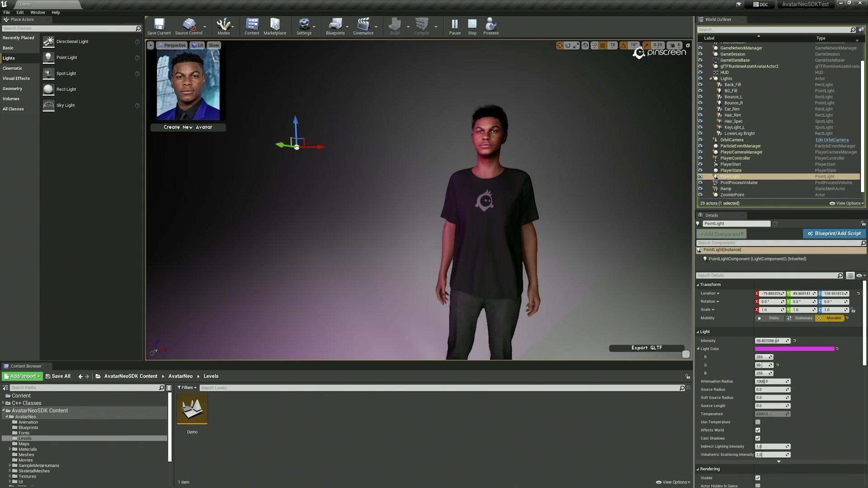Click the magenta Light Color swatch

[794, 349]
